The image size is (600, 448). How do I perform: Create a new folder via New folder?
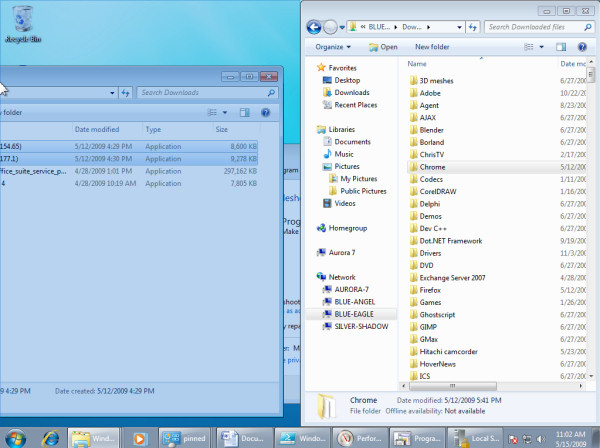(x=432, y=47)
